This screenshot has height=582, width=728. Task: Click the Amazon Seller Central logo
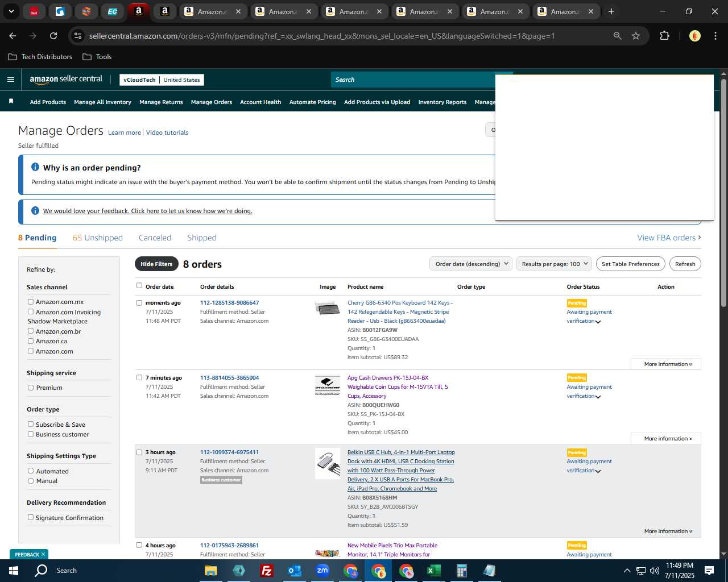66,80
